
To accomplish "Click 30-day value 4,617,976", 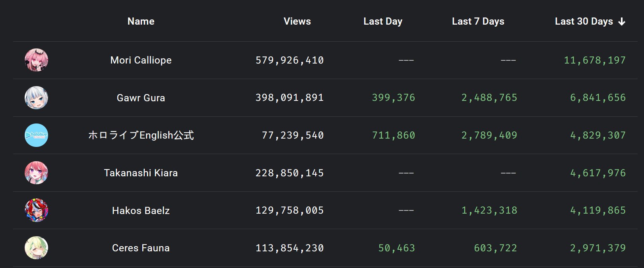I will (x=598, y=173).
